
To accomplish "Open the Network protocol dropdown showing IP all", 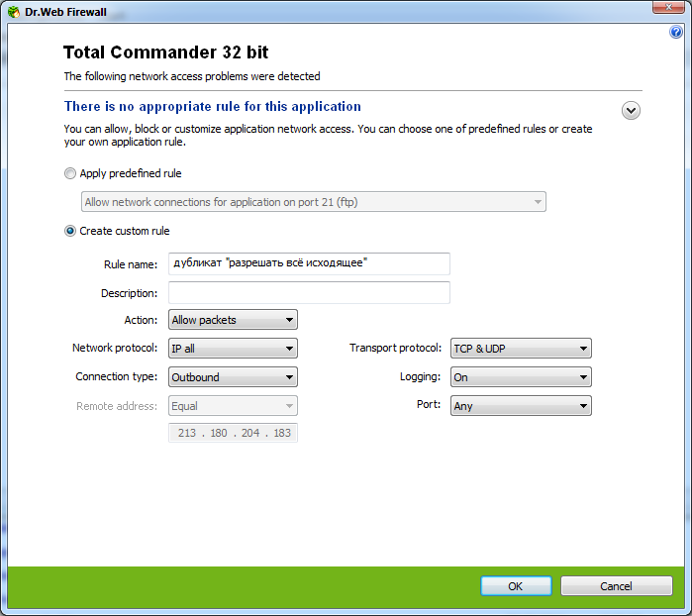I will (233, 349).
